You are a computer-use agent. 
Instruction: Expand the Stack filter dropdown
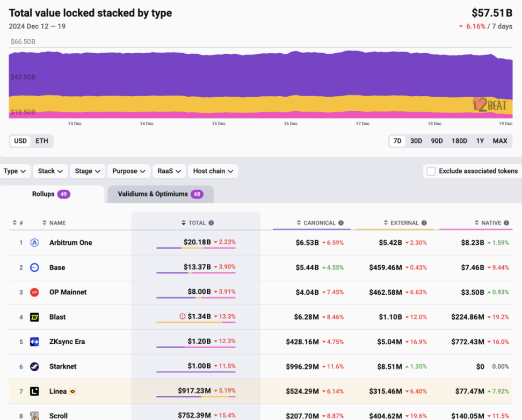pyautogui.click(x=50, y=171)
